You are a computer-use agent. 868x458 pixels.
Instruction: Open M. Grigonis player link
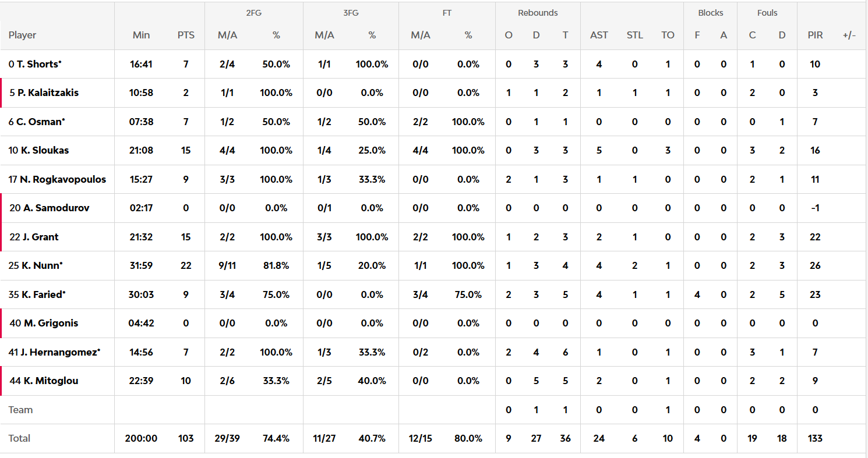pyautogui.click(x=51, y=323)
